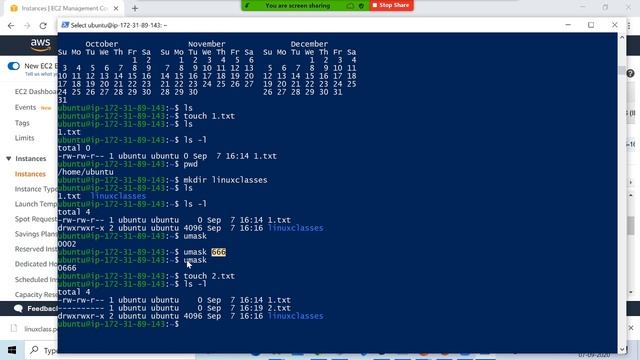640x360 pixels.
Task: Click the taskbar date 07-09-2020
Action: tap(594, 356)
